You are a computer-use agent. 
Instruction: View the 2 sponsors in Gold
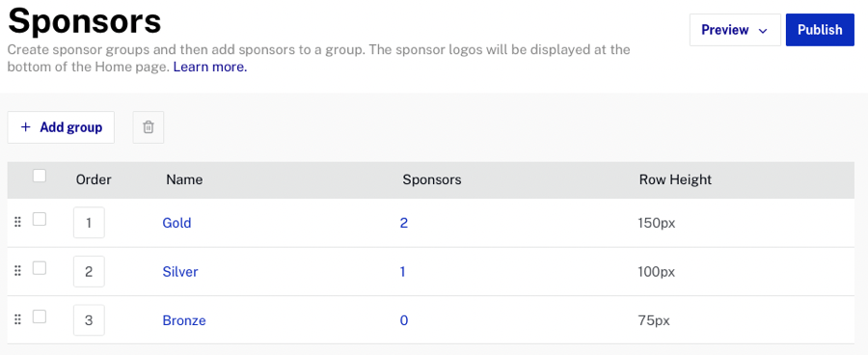(403, 223)
